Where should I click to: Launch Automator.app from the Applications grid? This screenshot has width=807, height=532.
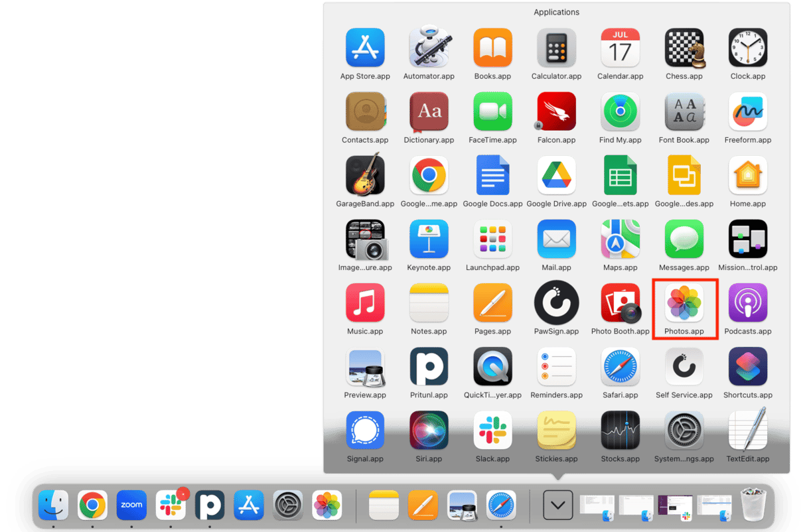point(429,48)
